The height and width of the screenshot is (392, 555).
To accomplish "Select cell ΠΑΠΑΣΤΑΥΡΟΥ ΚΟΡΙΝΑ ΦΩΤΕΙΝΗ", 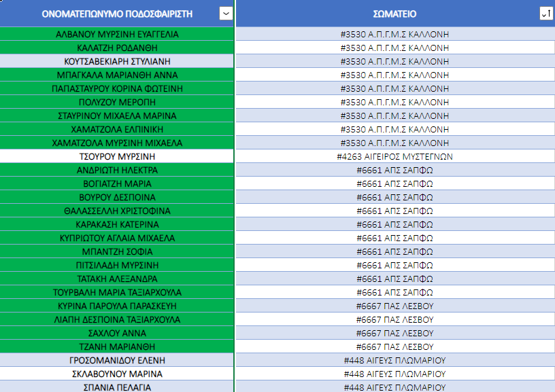I will 117,89.
